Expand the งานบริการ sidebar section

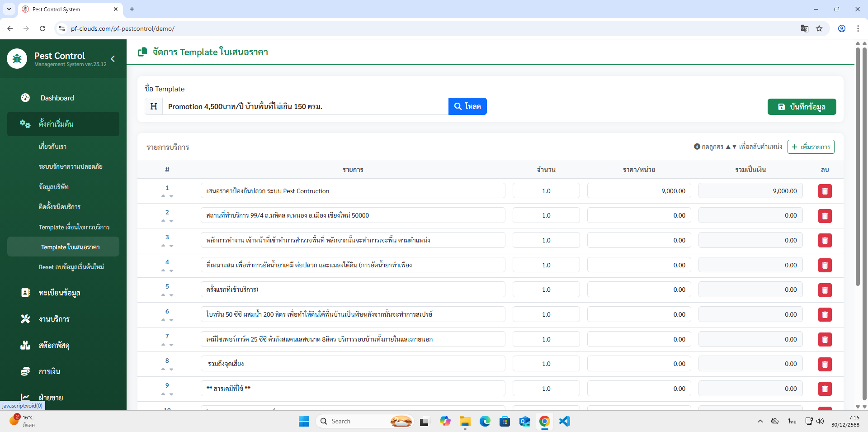pyautogui.click(x=54, y=319)
